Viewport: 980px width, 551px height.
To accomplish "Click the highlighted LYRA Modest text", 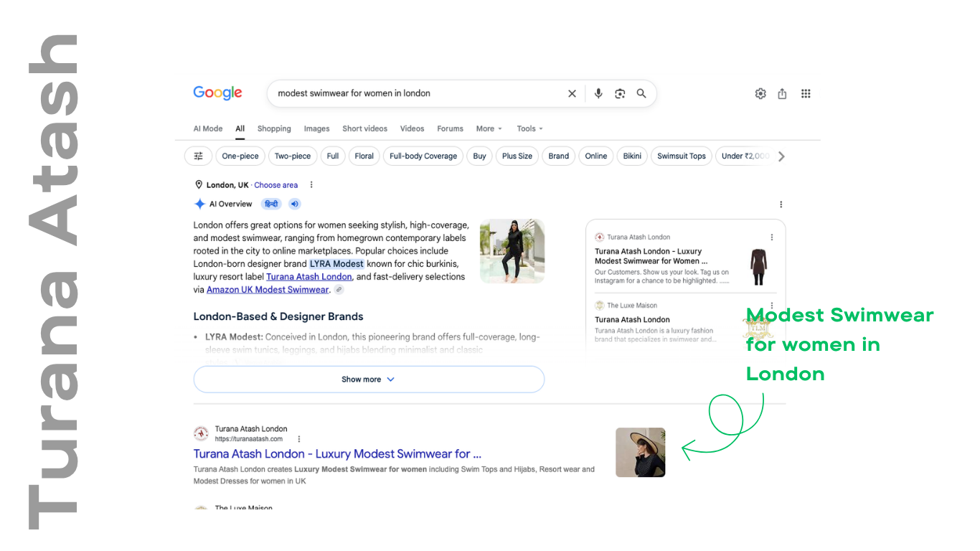I will coord(336,264).
